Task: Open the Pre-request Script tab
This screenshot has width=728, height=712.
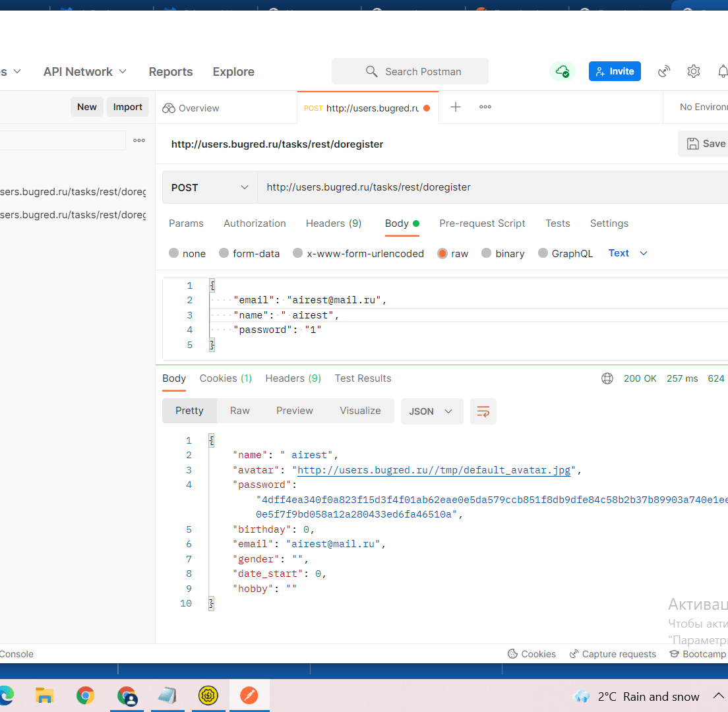Action: [482, 223]
